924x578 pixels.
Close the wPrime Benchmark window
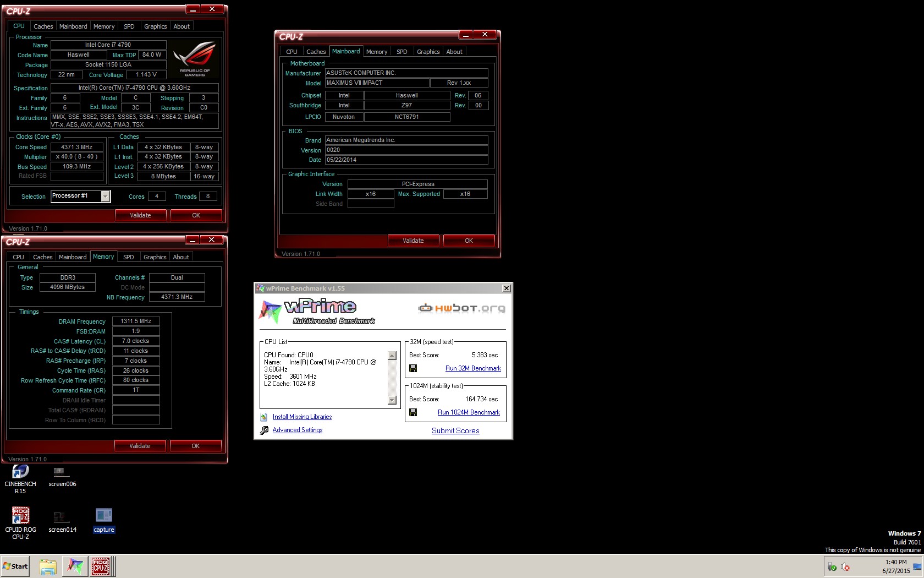click(507, 288)
